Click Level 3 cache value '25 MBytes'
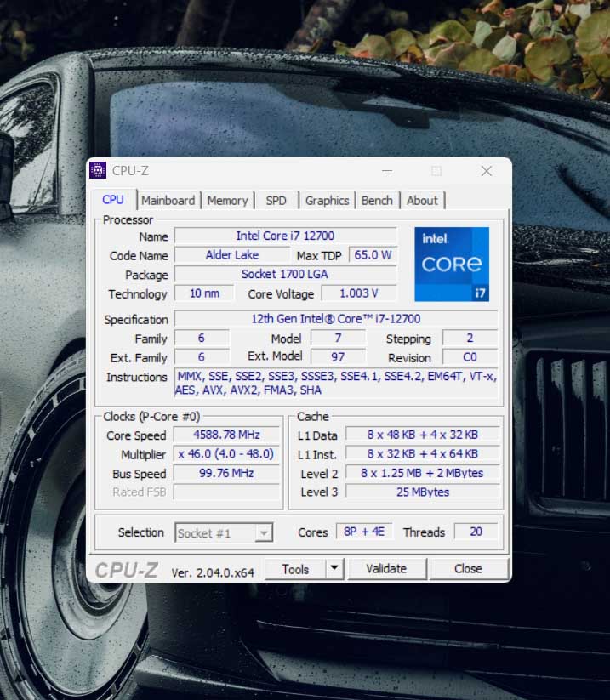Screen dimensions: 610x700 tap(423, 492)
